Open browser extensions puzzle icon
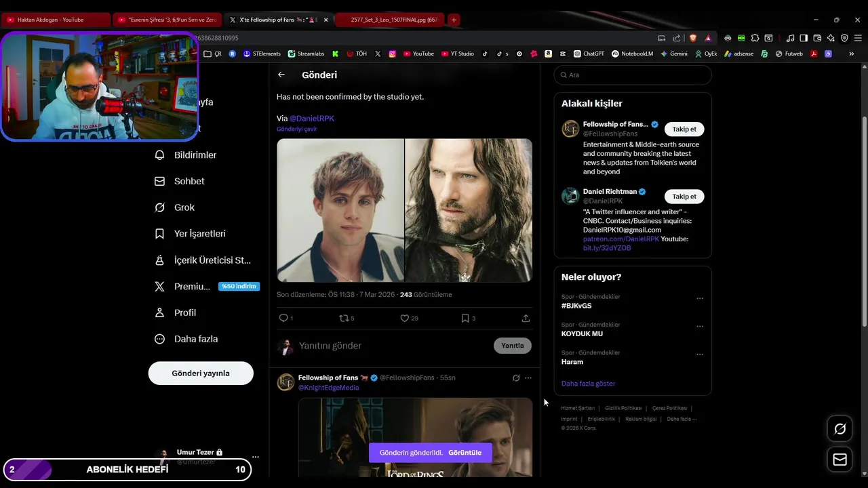 pos(755,38)
